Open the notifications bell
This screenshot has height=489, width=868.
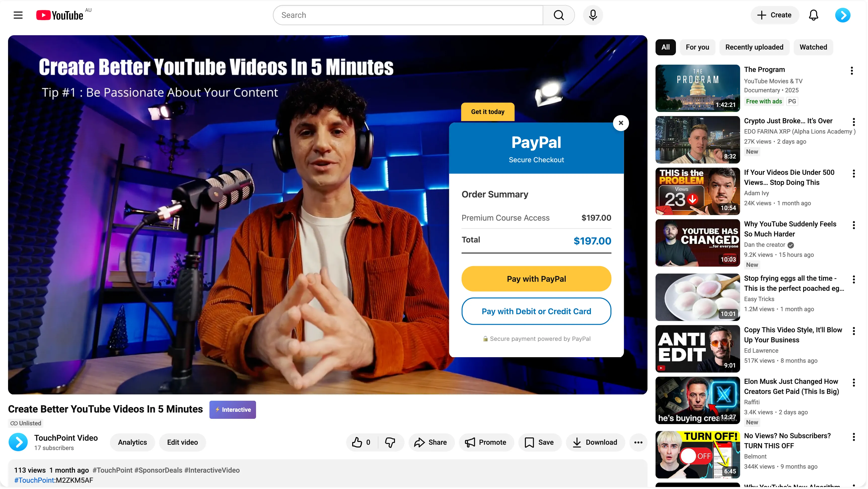(813, 15)
